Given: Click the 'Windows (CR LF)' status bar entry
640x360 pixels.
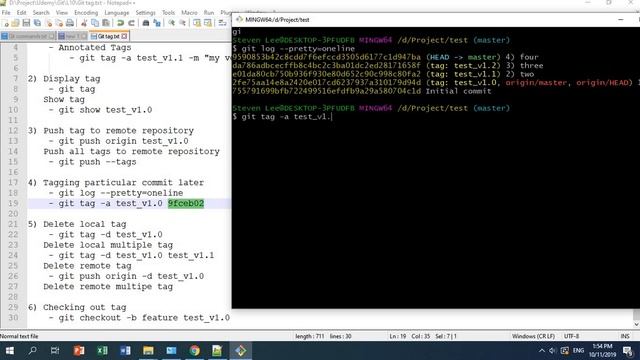Looking at the screenshot, I should tap(533, 336).
